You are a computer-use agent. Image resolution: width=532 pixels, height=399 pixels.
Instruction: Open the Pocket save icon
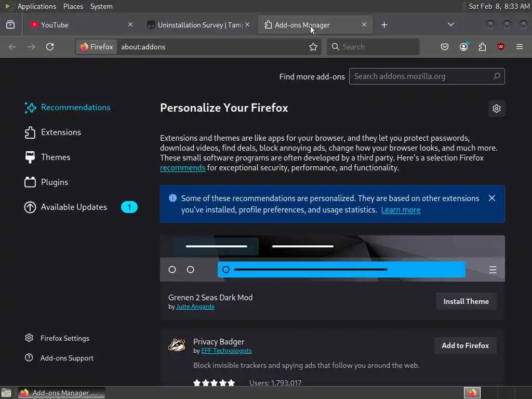(x=445, y=47)
